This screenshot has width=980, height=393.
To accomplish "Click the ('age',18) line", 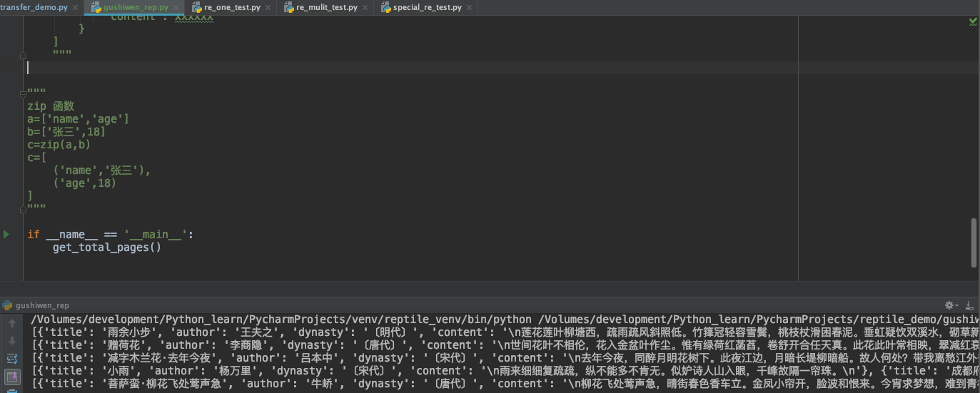I will (x=84, y=183).
